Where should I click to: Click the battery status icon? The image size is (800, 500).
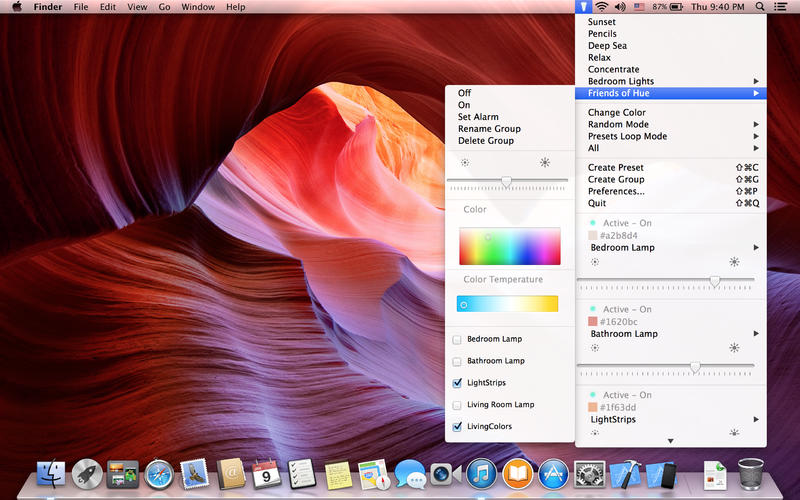(x=676, y=7)
